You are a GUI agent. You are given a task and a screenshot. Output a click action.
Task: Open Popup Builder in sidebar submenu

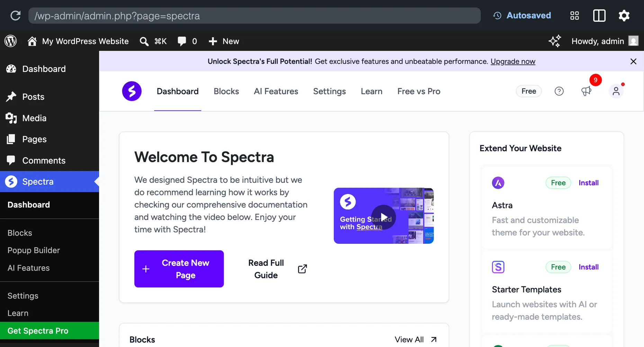click(34, 250)
